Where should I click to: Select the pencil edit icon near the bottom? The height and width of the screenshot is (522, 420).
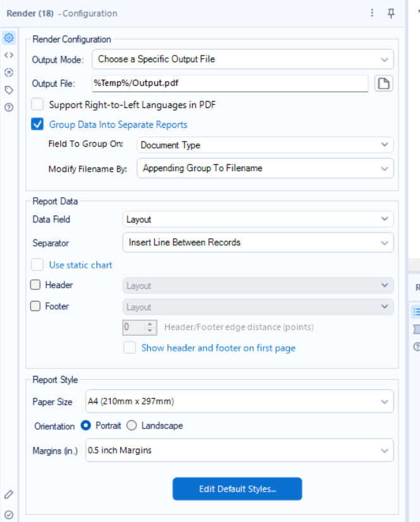[x=8, y=494]
